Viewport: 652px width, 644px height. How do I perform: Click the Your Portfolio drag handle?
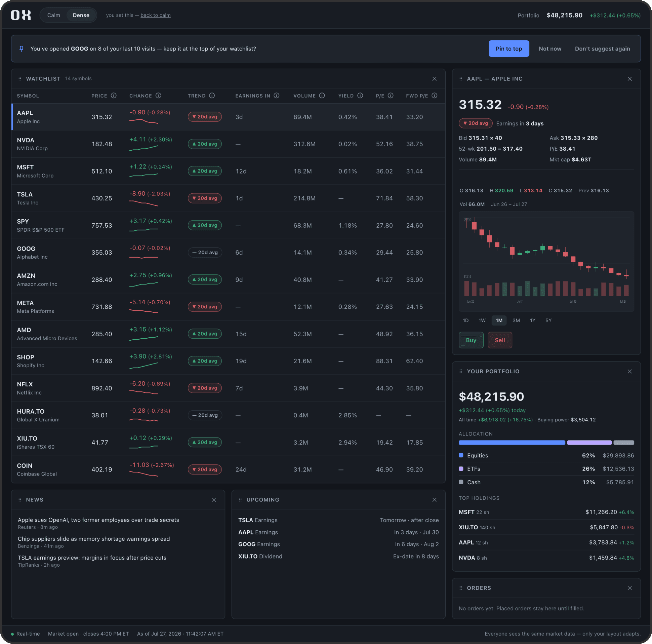click(x=461, y=371)
